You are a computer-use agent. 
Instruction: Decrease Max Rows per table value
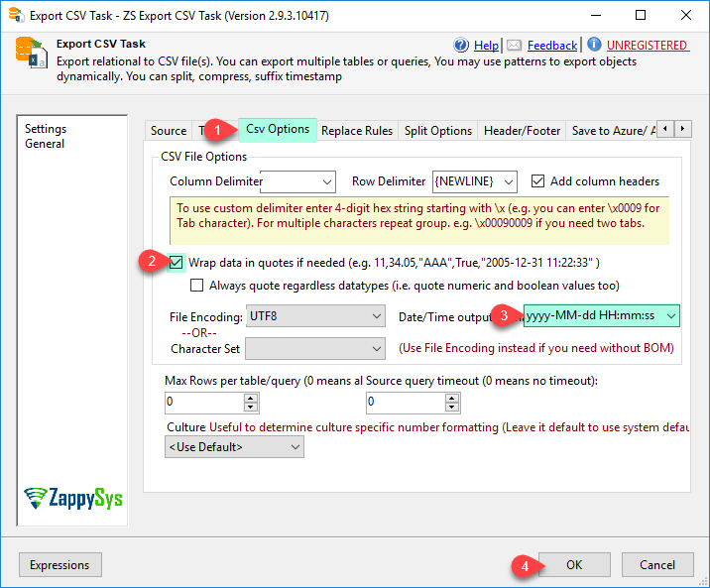coord(251,407)
